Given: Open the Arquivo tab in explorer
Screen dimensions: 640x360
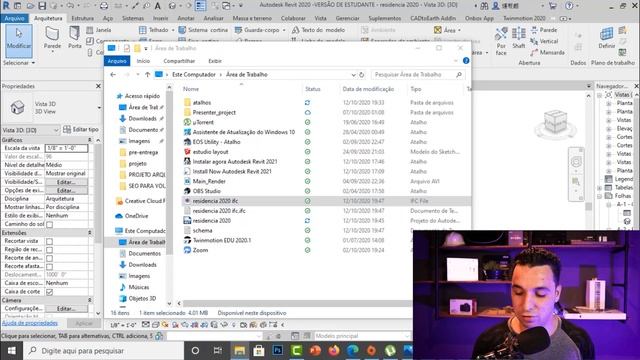Looking at the screenshot, I should point(117,61).
